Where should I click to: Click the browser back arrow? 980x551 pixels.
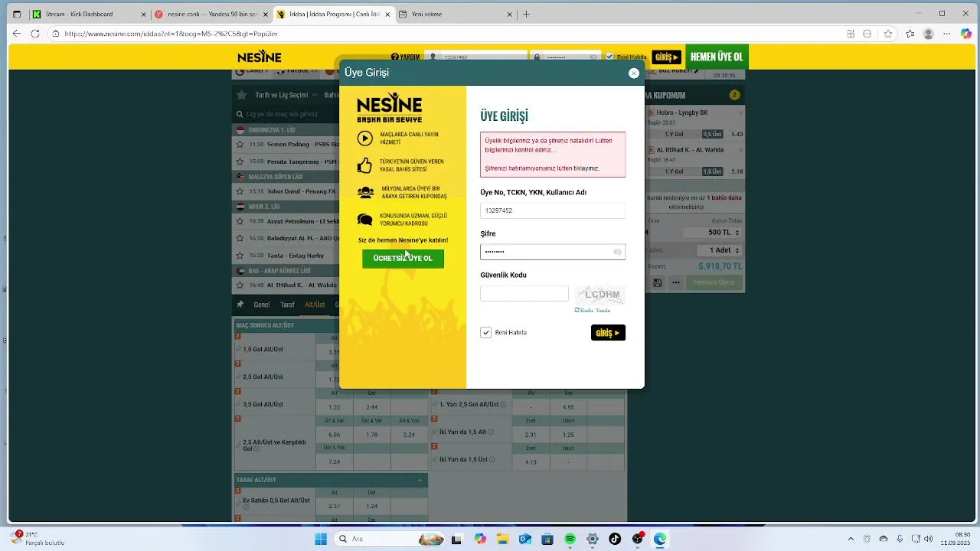click(x=16, y=34)
